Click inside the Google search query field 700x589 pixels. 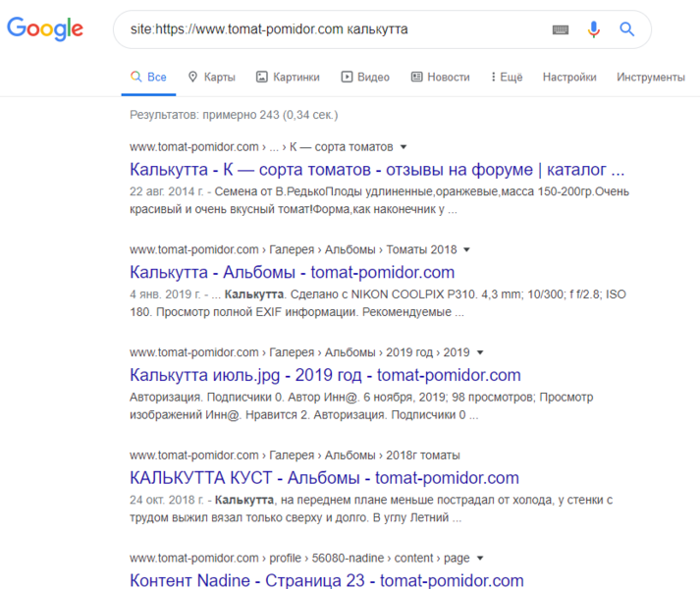pyautogui.click(x=334, y=29)
